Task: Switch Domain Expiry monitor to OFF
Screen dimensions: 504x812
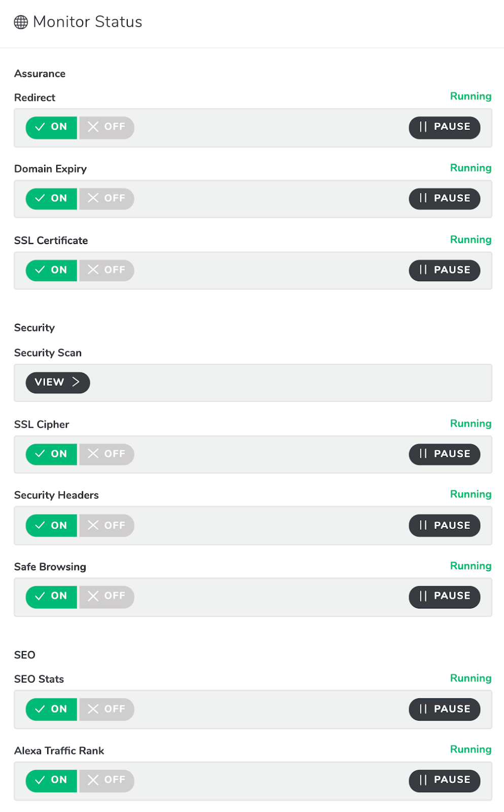Action: click(x=106, y=198)
